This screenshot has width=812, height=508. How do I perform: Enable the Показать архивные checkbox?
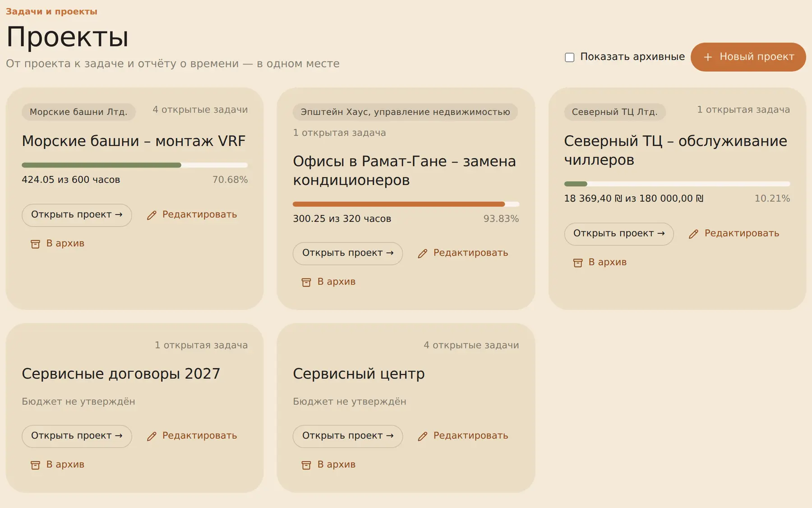click(570, 57)
